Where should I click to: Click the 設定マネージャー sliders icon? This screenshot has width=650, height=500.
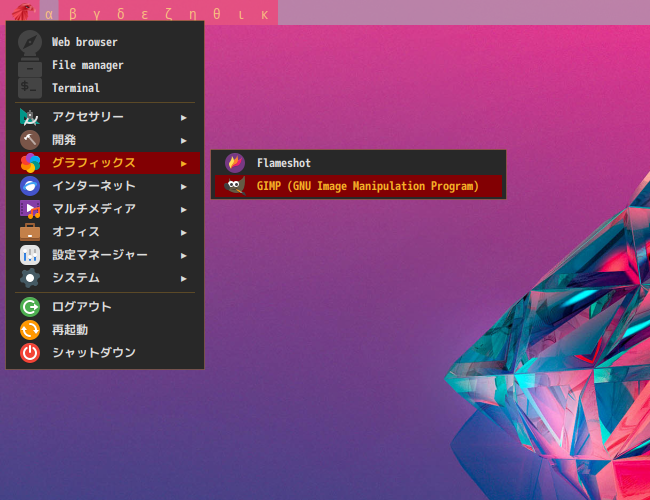30,255
